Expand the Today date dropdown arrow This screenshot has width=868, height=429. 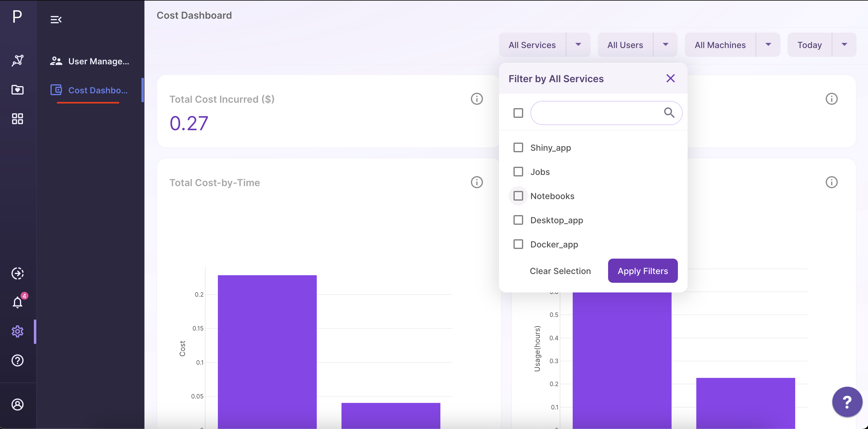click(x=844, y=44)
